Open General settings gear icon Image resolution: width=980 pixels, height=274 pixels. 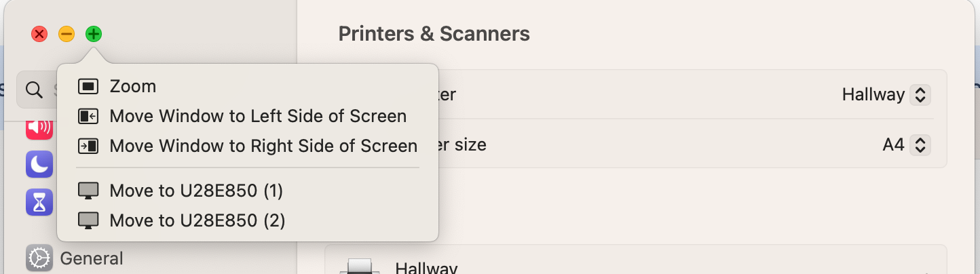click(x=39, y=258)
